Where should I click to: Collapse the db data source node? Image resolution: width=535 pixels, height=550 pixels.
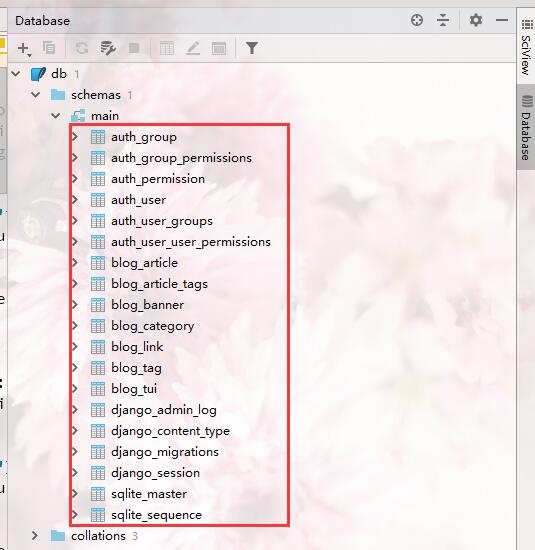[x=16, y=74]
